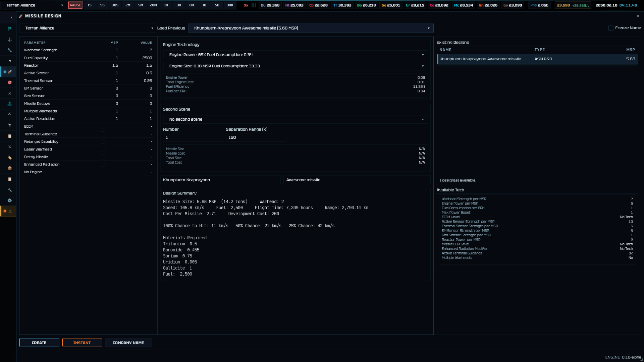Enable the ECCM checkbox
644x362 pixels.
(103, 126)
